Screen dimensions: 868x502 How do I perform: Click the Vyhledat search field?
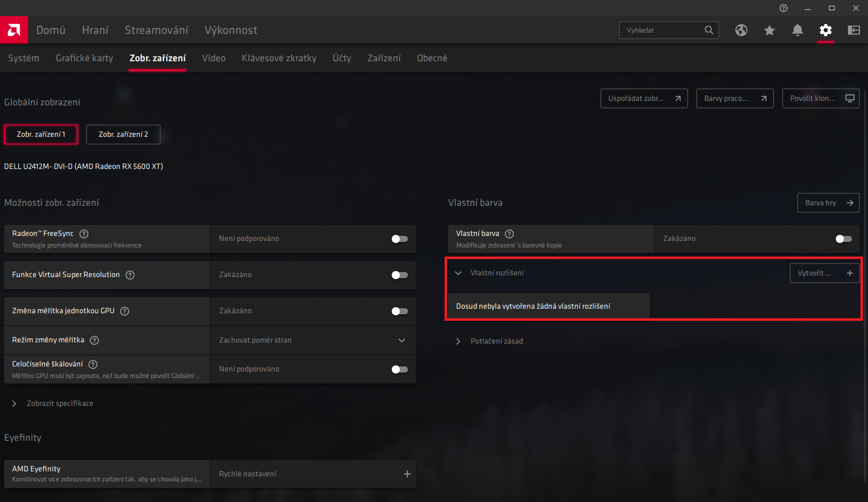coord(669,30)
